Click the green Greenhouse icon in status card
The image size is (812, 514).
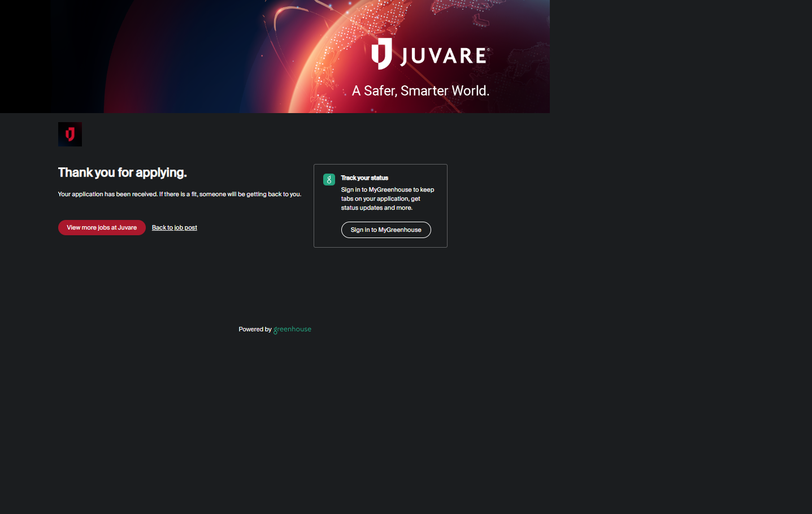329,180
